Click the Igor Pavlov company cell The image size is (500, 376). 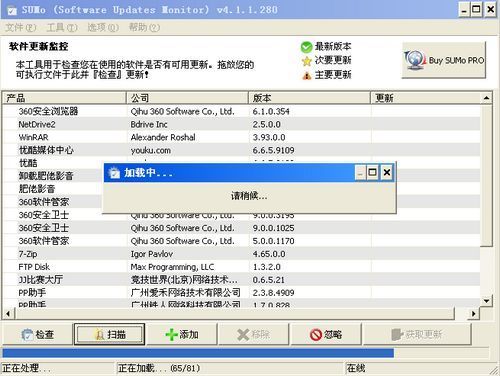(152, 254)
